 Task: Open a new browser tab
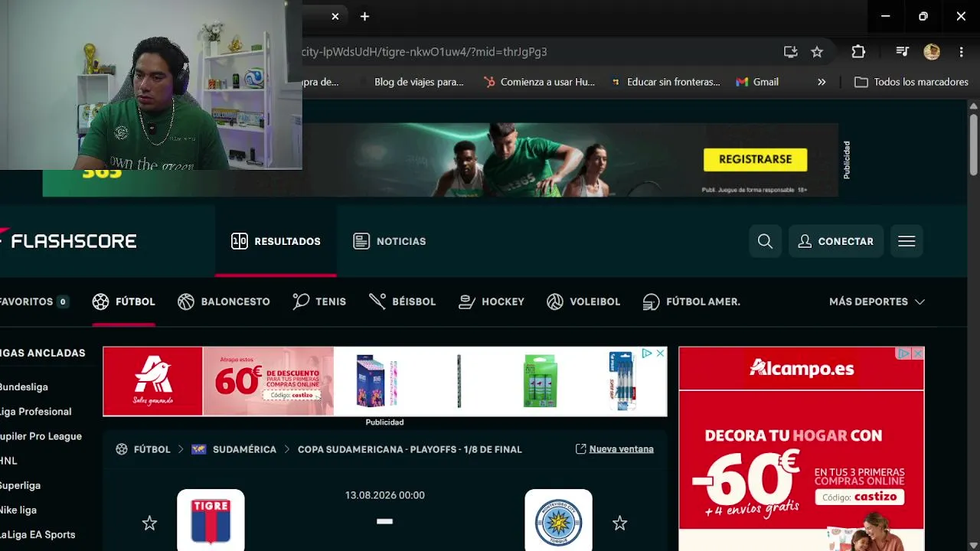point(364,16)
